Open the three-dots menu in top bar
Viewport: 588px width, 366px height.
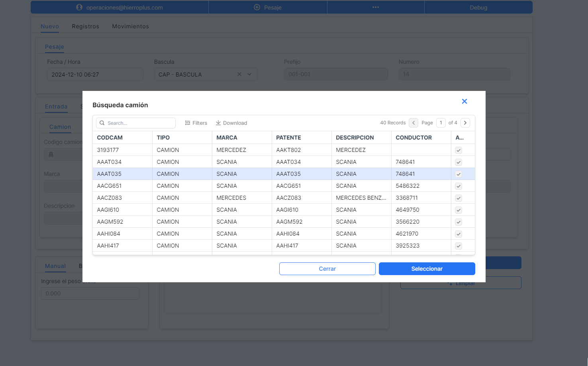click(x=376, y=7)
